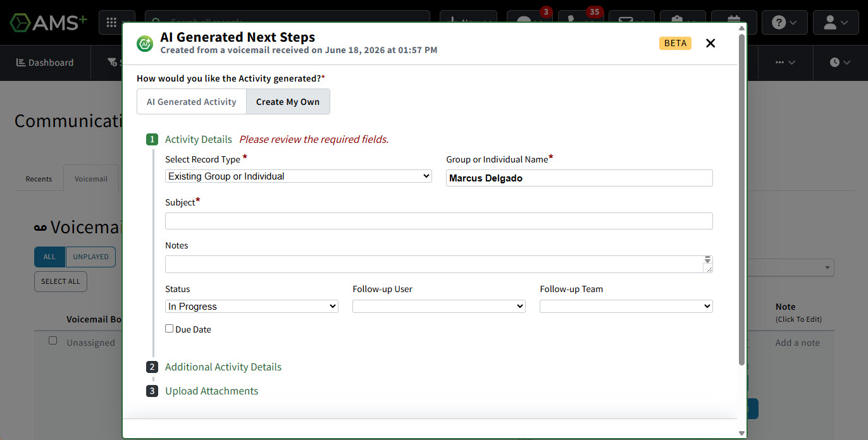
Task: Click the step 3 number badge
Action: (152, 391)
